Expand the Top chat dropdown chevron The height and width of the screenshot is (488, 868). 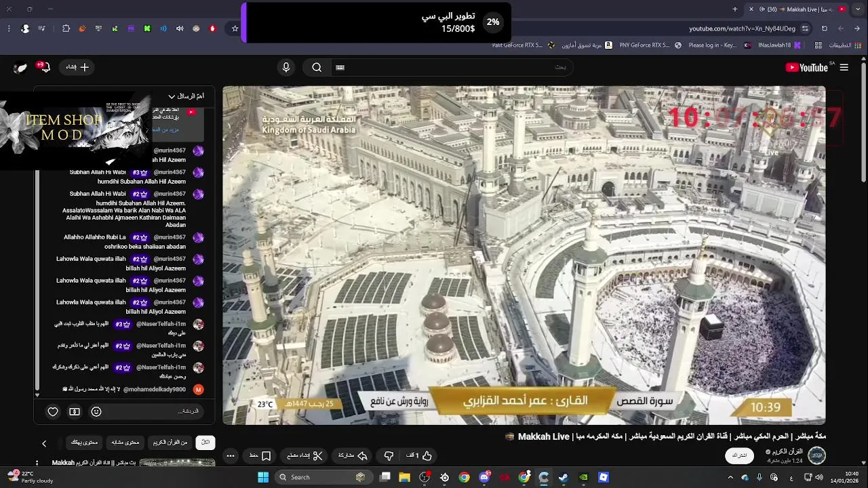click(172, 96)
